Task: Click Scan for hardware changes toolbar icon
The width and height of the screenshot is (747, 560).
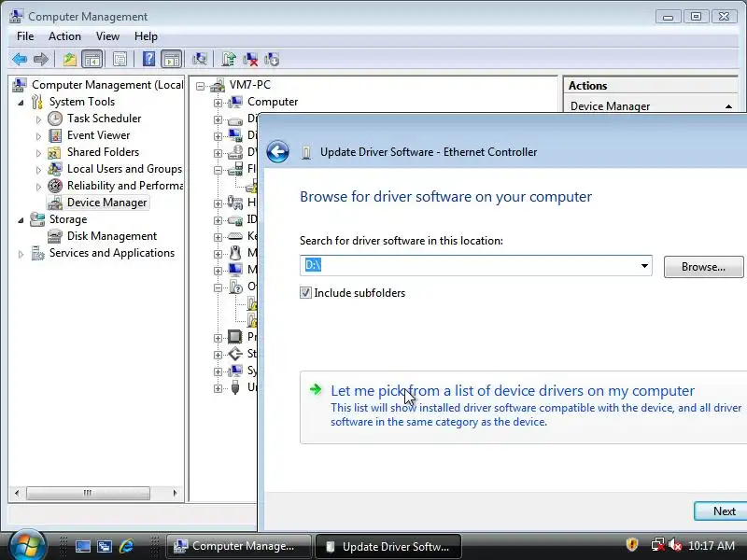Action: [x=199, y=60]
